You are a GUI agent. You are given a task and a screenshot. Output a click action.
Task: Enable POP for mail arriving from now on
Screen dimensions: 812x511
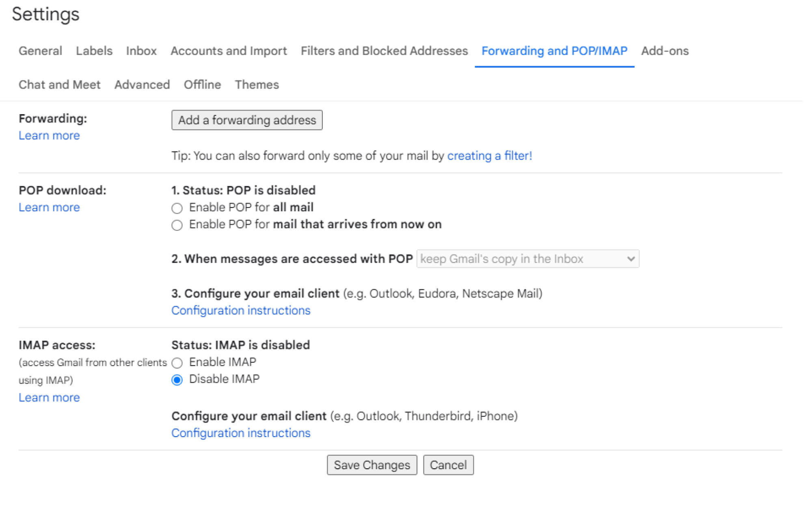tap(177, 225)
